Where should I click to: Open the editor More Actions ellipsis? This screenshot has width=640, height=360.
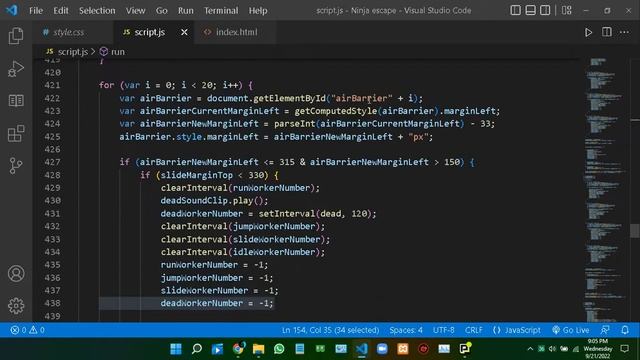pyautogui.click(x=624, y=32)
